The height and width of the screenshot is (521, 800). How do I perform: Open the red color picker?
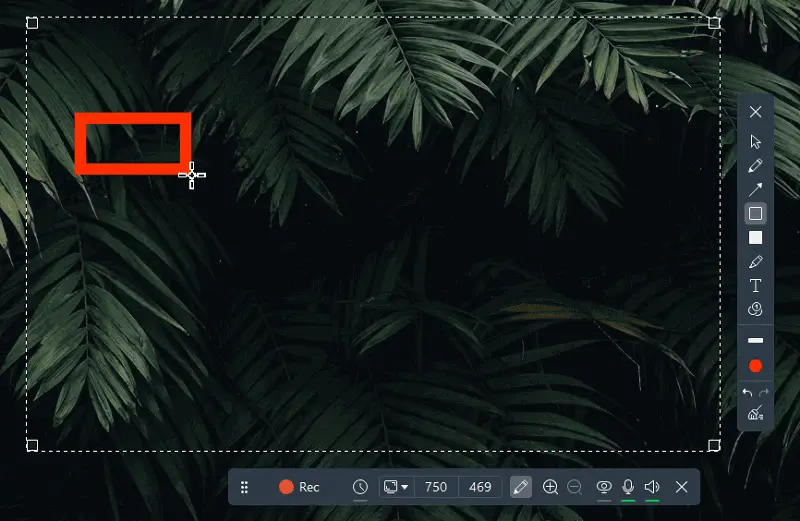click(x=755, y=366)
